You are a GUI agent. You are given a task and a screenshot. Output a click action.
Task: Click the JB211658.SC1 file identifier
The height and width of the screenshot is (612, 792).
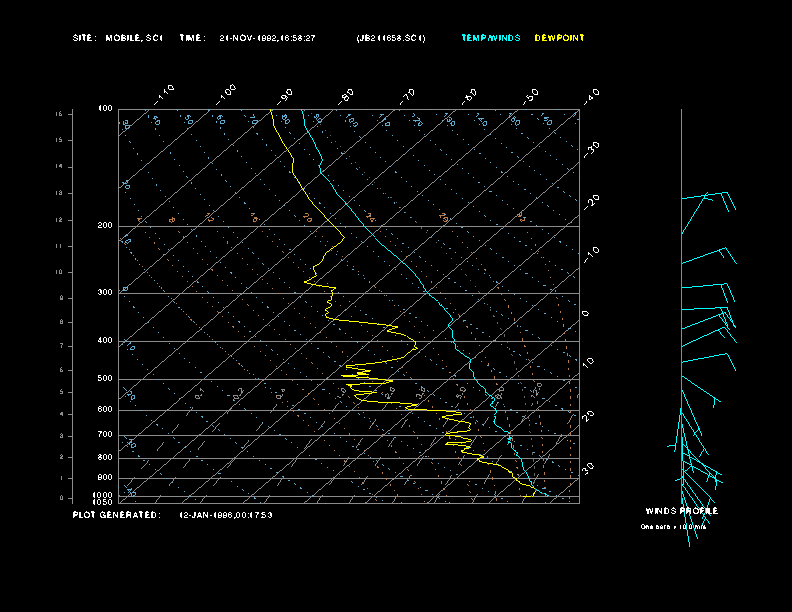(391, 38)
